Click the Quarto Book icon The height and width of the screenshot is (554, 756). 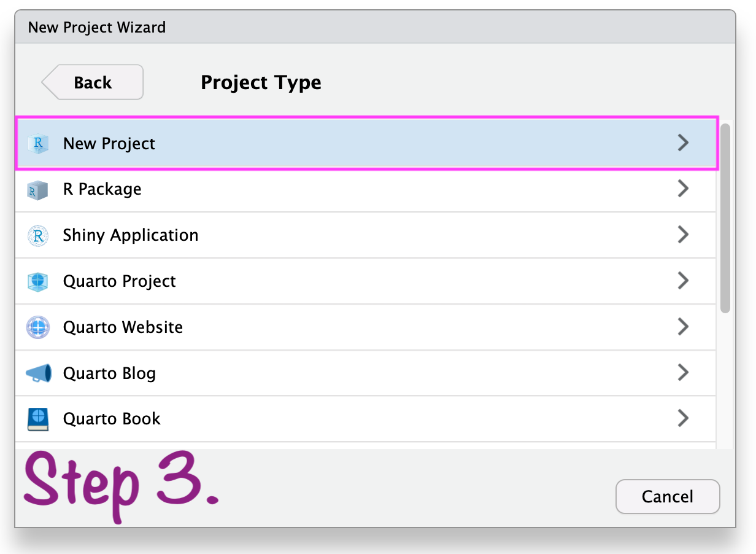pyautogui.click(x=38, y=419)
